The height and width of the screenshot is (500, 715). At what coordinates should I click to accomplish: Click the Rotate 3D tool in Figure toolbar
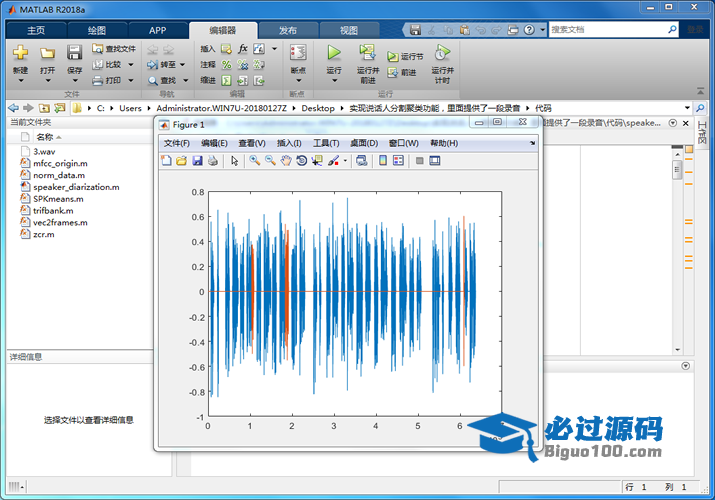[x=302, y=160]
